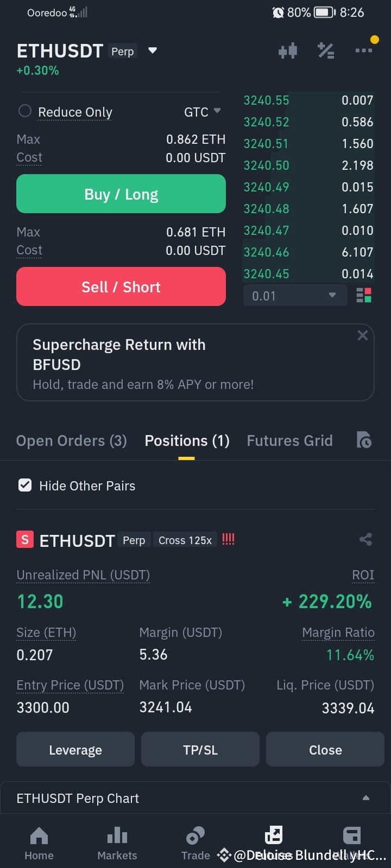Viewport: 391px width, 868px height.
Task: Open the GTC time-in-force dropdown
Action: pos(202,112)
